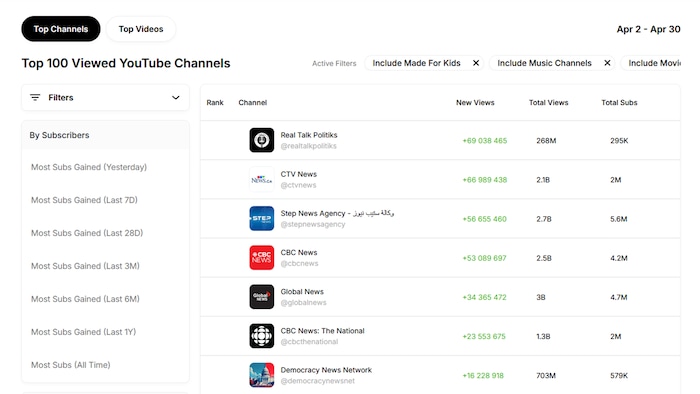
Task: Switch to the Top Channels tab
Action: 61,29
